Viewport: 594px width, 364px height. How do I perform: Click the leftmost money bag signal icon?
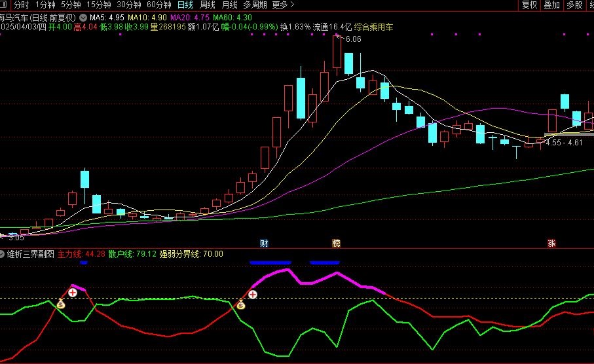click(x=61, y=304)
